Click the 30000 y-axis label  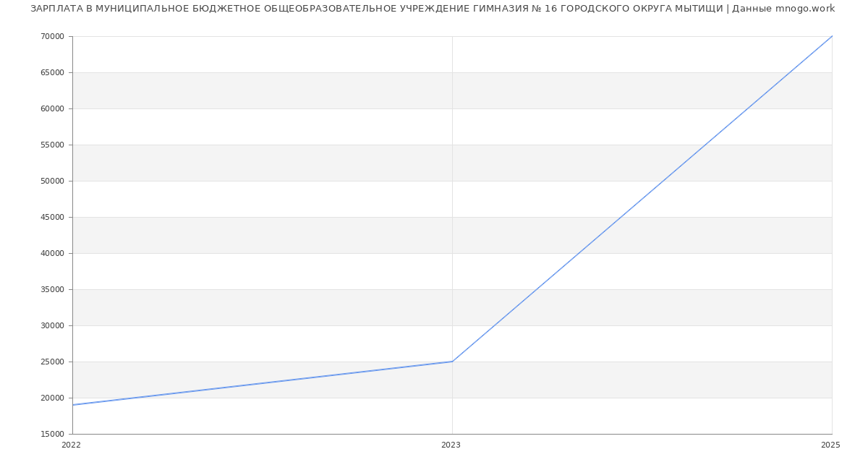(53, 325)
